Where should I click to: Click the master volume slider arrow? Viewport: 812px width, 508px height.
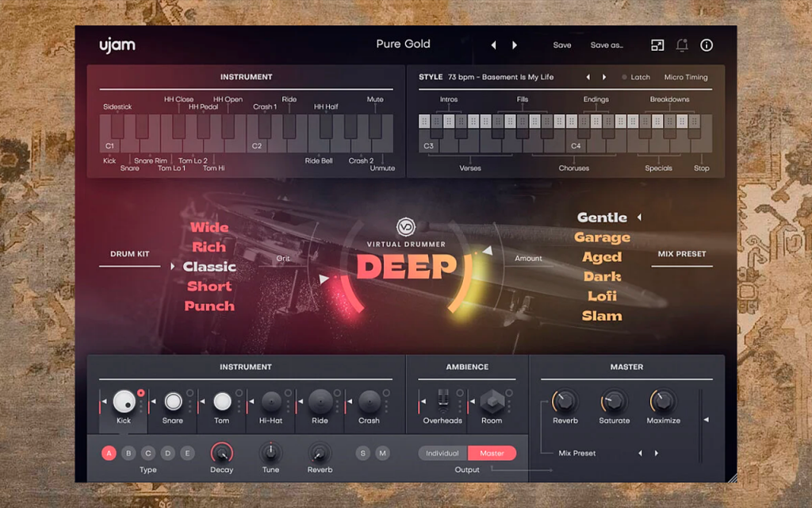(706, 419)
